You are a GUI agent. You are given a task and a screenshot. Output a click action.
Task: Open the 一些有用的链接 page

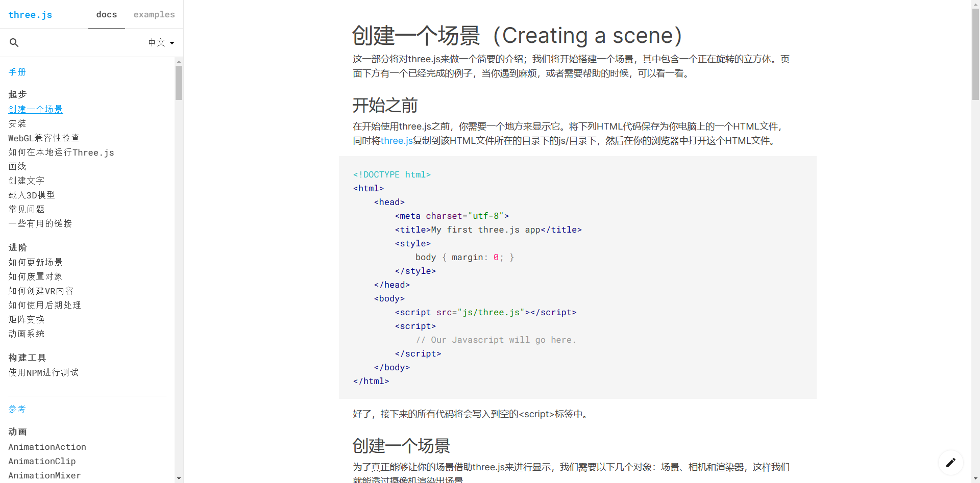[40, 223]
